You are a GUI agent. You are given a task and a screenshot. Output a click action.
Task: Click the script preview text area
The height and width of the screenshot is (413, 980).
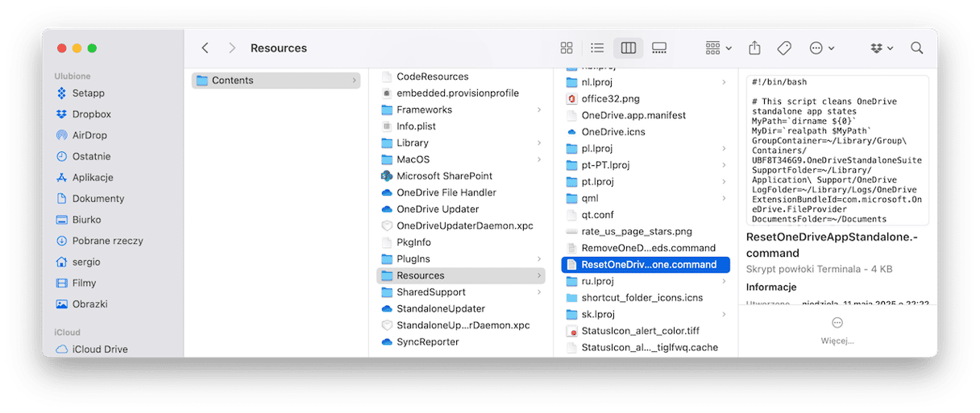[x=837, y=151]
